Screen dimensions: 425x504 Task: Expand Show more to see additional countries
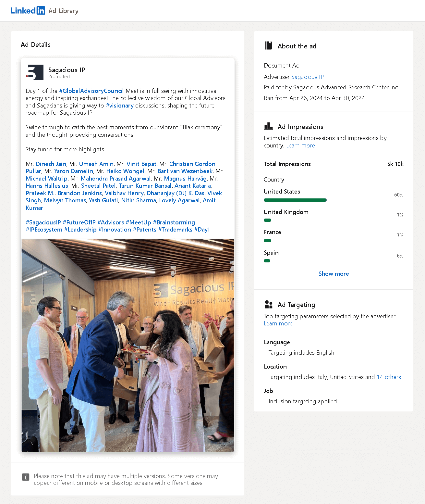click(334, 274)
